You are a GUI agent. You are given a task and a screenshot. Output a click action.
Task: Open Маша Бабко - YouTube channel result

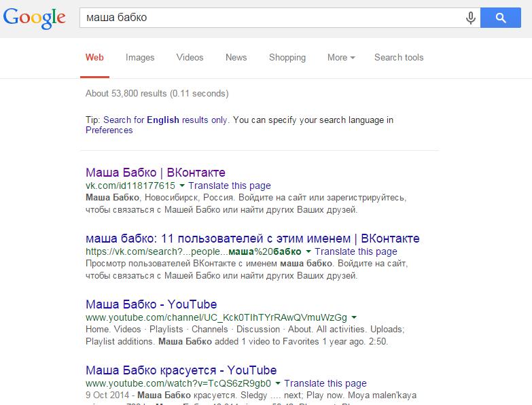click(x=152, y=304)
